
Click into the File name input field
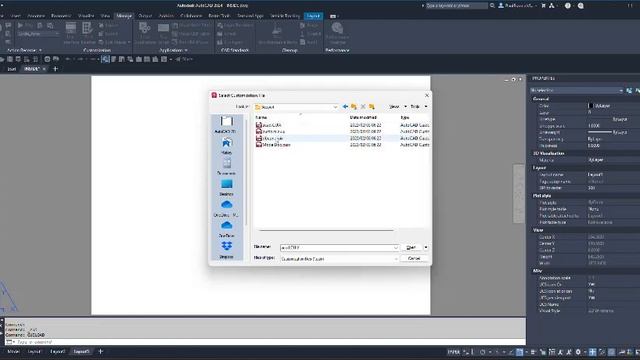click(x=336, y=248)
